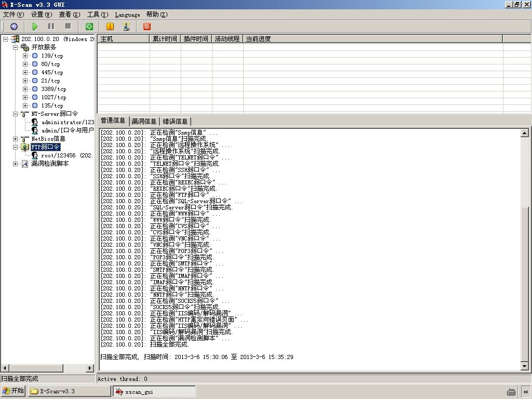The height and width of the screenshot is (399, 532).
Task: Expand the 3389/tcp tree node
Action: (x=25, y=89)
